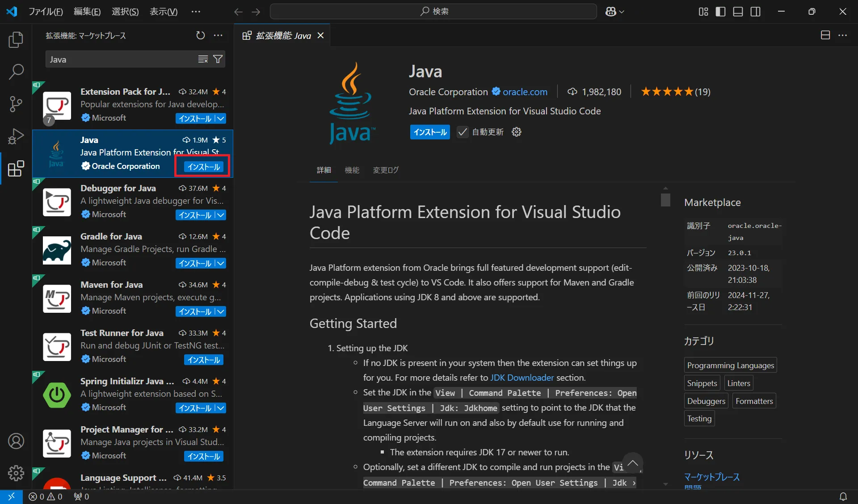Click the readme vertical scrollbar thumb
Screen dimensions: 858x504
point(665,199)
